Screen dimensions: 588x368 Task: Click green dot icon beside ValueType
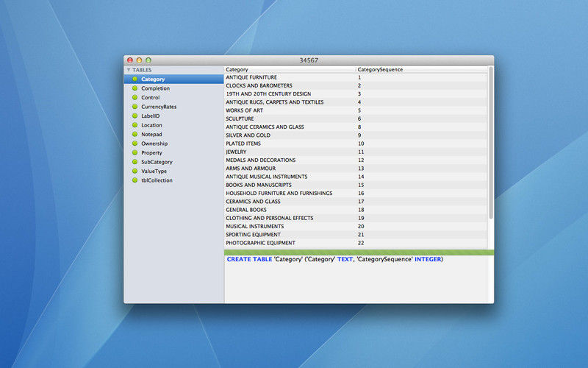click(x=135, y=171)
